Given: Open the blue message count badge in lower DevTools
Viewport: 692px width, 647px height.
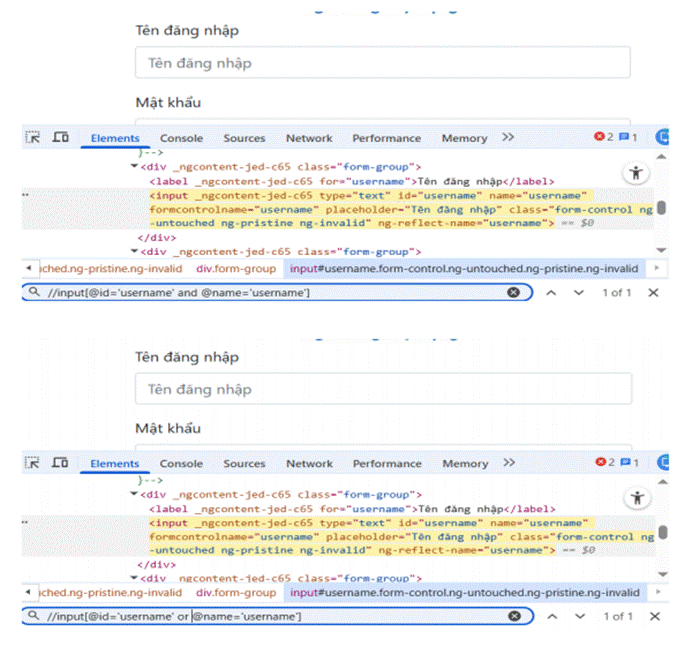Looking at the screenshot, I should click(629, 463).
